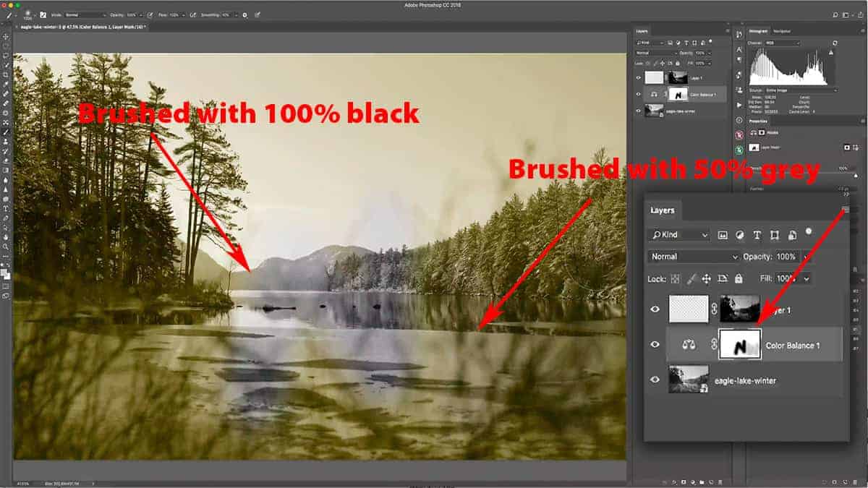Viewport: 868px width, 488px height.
Task: Open the Histogram Channel RGB dropdown
Action: coord(783,43)
